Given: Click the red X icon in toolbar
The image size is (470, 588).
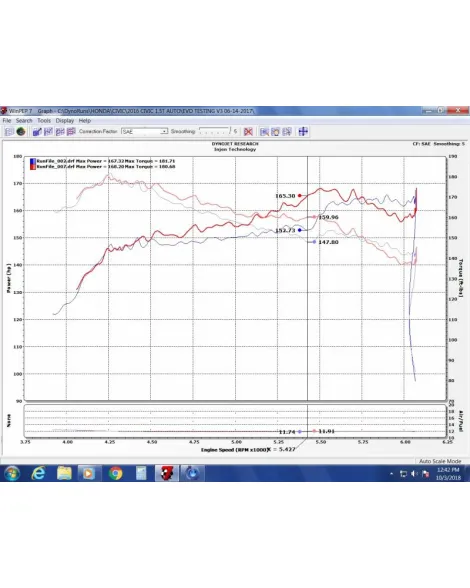Looking at the screenshot, I should click(x=248, y=132).
